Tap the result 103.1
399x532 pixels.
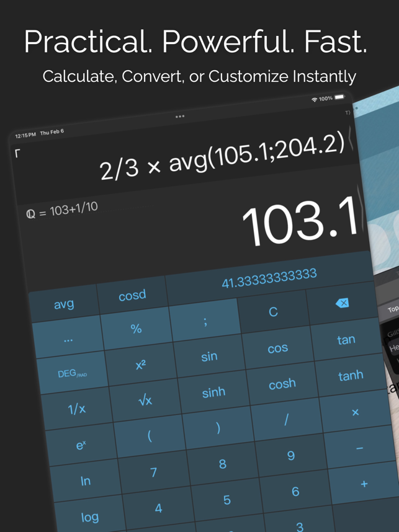(300, 221)
